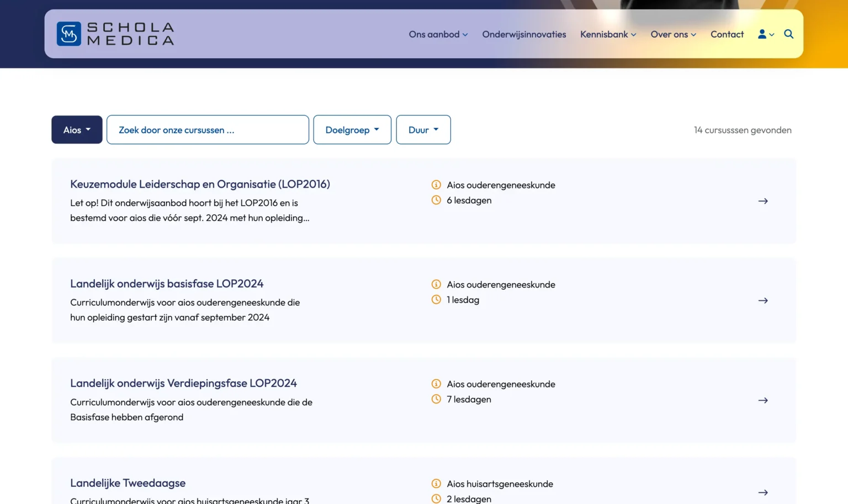848x504 pixels.
Task: Click arrow on Landelijke Tweedaagse row
Action: pyautogui.click(x=763, y=492)
